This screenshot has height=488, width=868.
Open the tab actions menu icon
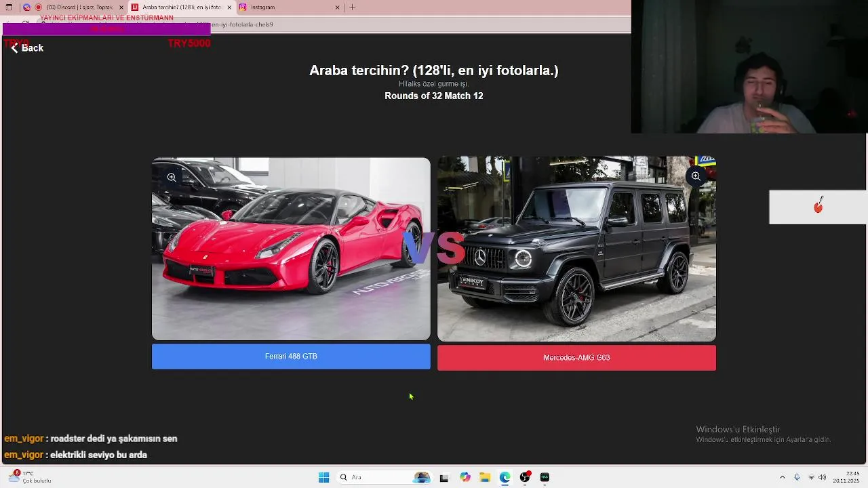[x=9, y=7]
